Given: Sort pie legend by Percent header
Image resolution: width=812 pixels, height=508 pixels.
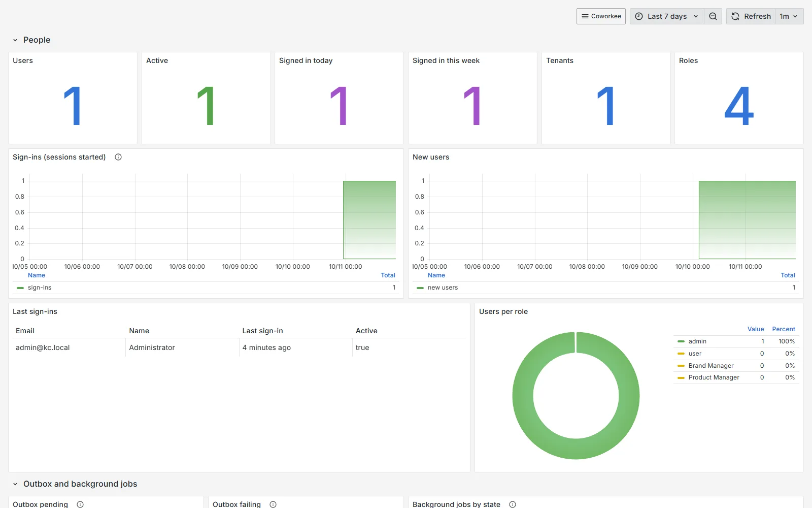Looking at the screenshot, I should click(x=784, y=329).
